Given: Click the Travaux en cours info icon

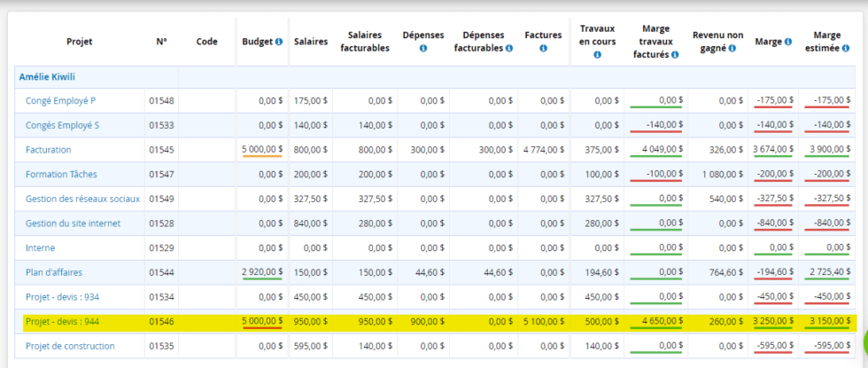Looking at the screenshot, I should click(597, 54).
